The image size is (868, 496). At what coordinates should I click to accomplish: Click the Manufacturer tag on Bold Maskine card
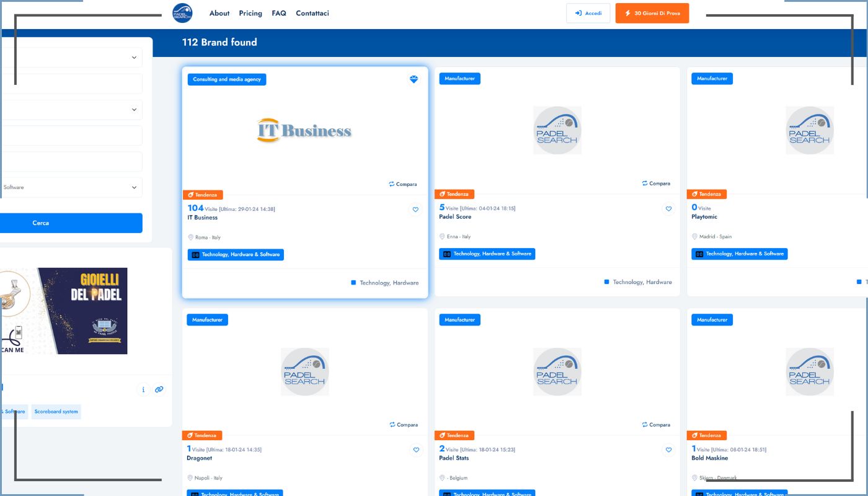coord(712,320)
